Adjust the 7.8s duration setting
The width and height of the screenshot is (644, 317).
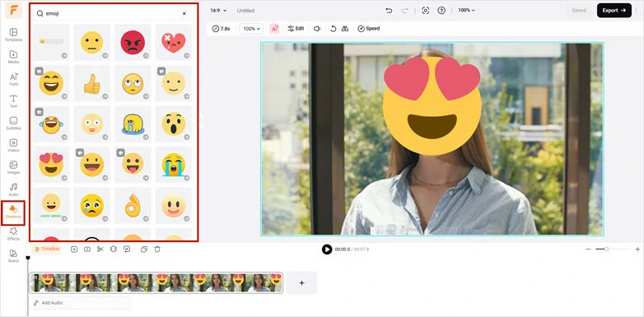[221, 29]
